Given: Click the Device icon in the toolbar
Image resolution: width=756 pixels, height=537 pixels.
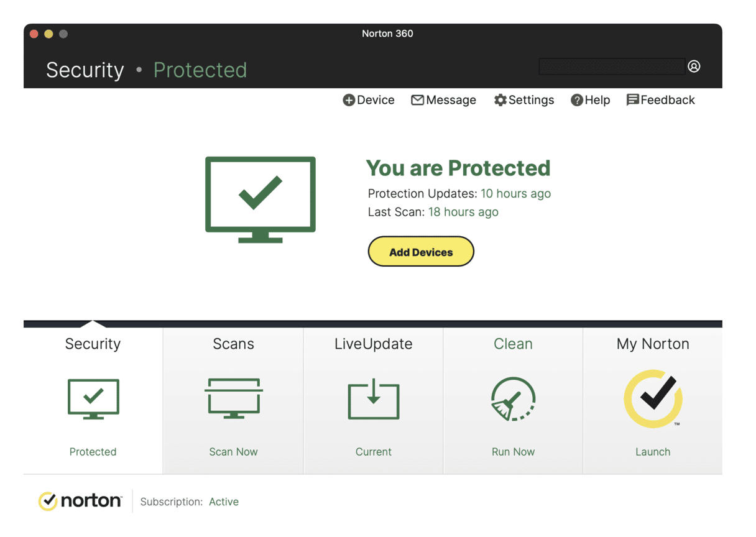Looking at the screenshot, I should click(349, 99).
